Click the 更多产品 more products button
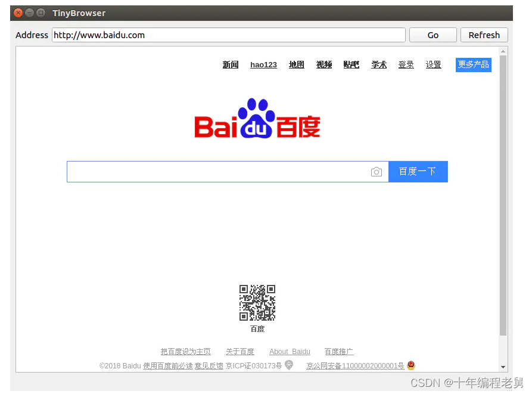 [474, 65]
